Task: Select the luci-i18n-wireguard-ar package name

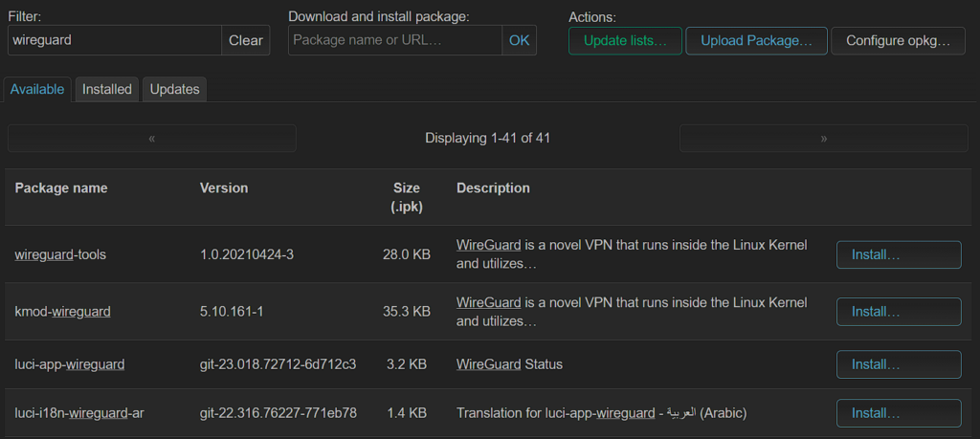Action: click(x=80, y=413)
